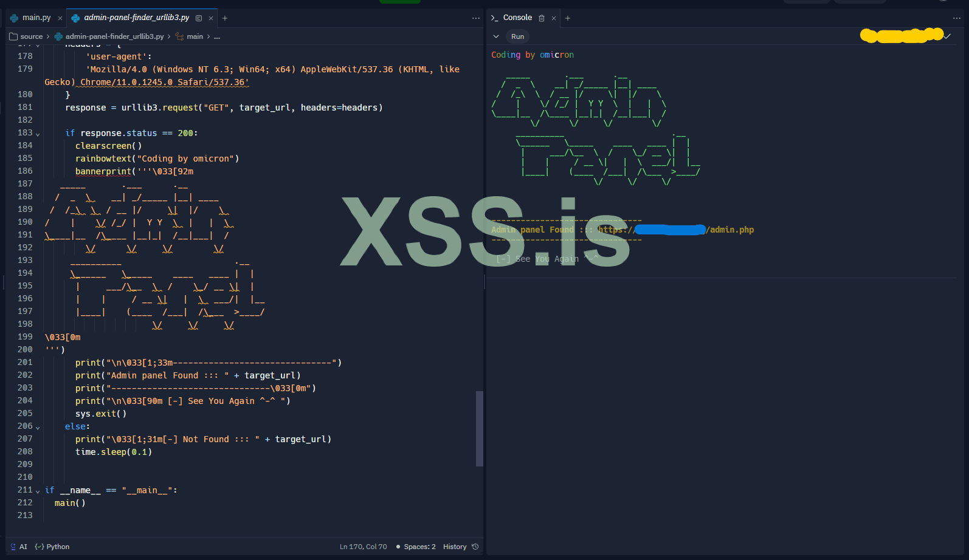Click the 'response = urllib3.request' line
The height and width of the screenshot is (560, 969).
224,108
